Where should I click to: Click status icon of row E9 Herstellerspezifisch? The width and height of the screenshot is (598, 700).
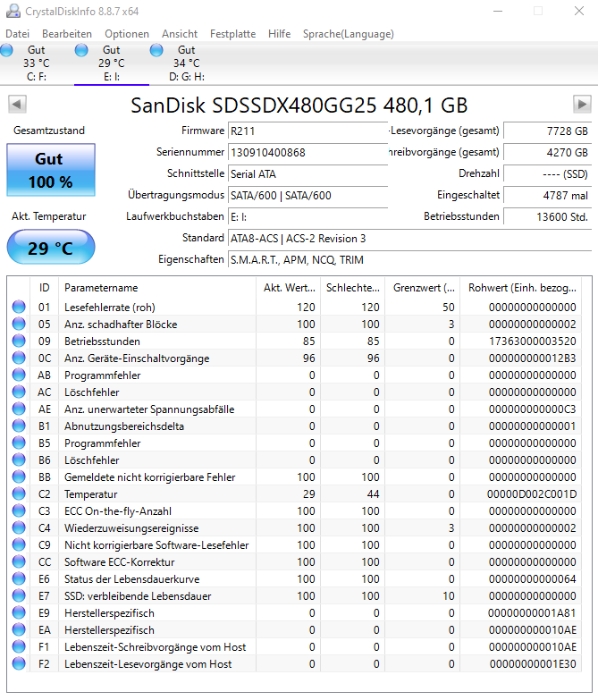(19, 612)
